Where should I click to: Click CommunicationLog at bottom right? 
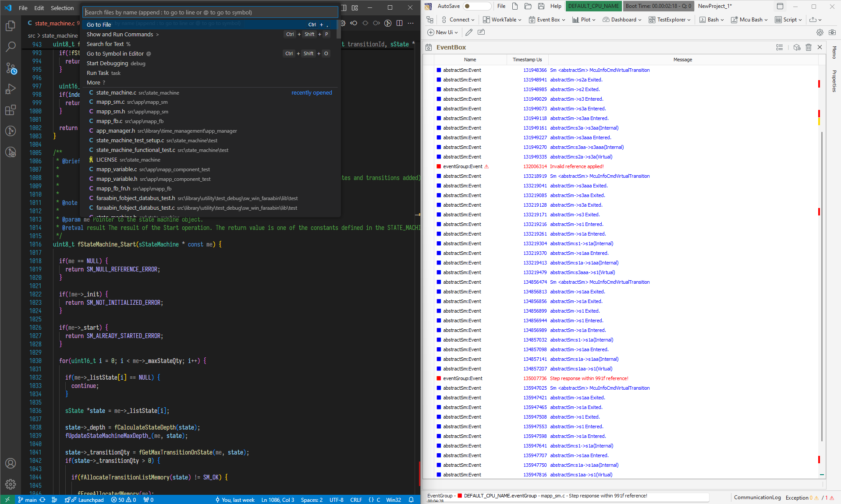click(x=757, y=497)
